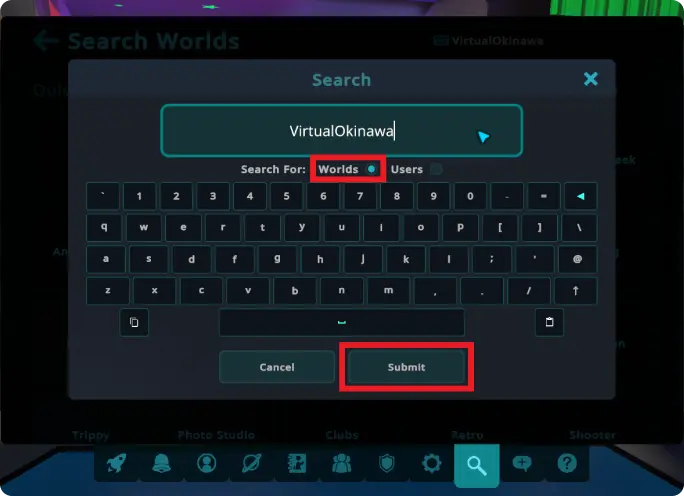Click the search text field
Viewport: 684px width, 496px height.
pyautogui.click(x=342, y=130)
